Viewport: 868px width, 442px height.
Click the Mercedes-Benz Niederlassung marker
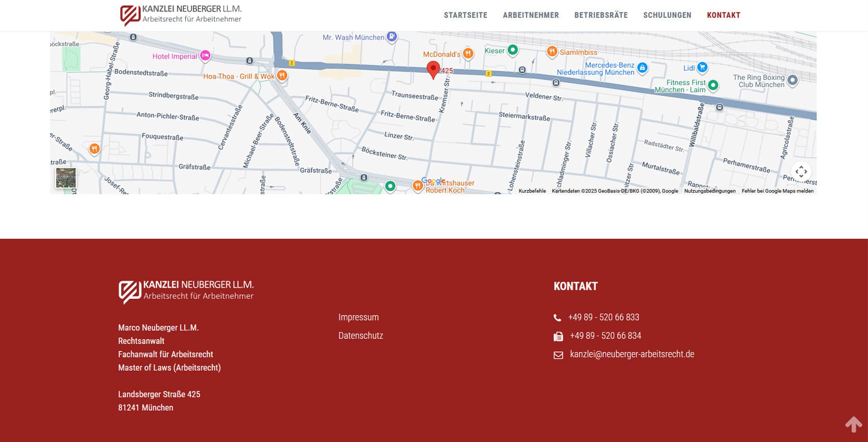(x=642, y=68)
